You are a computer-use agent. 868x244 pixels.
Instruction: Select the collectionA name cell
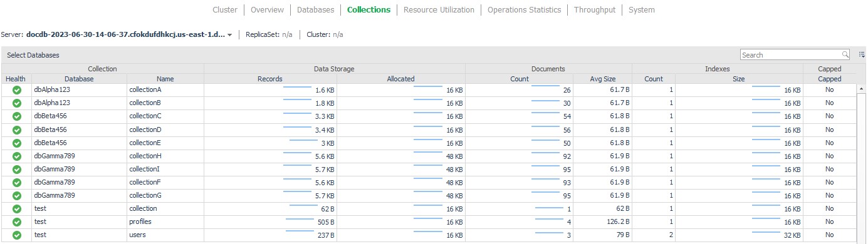point(165,90)
